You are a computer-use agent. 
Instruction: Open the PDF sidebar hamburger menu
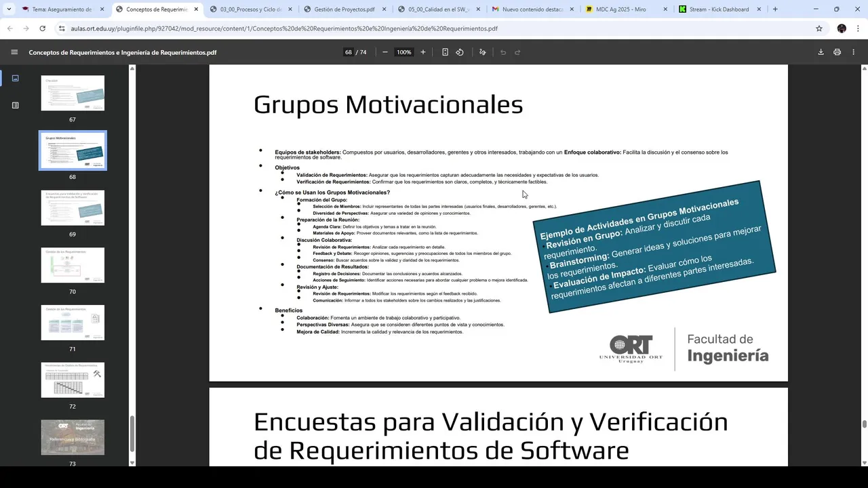tap(14, 52)
